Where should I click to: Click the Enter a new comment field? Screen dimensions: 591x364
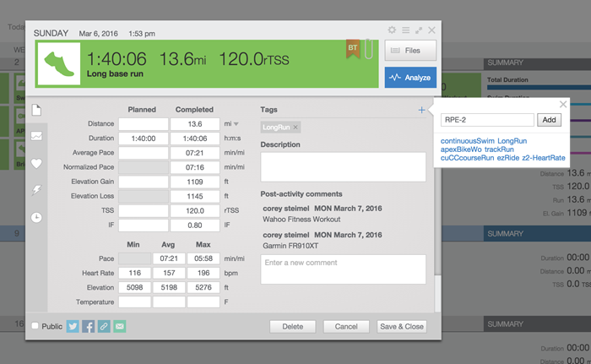pyautogui.click(x=343, y=269)
